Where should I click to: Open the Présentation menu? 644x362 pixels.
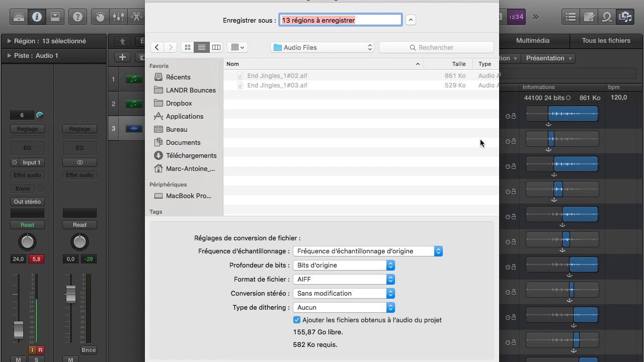[548, 58]
